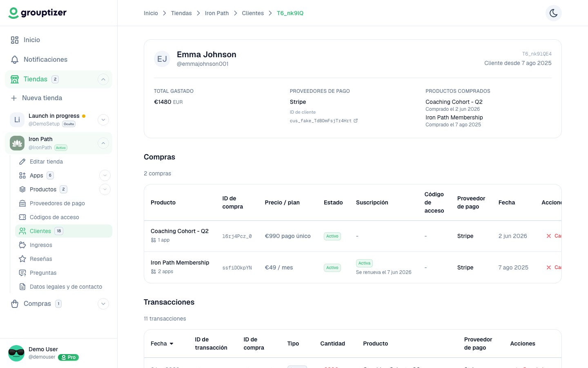Open Ingresos menu item
This screenshot has height=368, width=588.
(x=64, y=245)
